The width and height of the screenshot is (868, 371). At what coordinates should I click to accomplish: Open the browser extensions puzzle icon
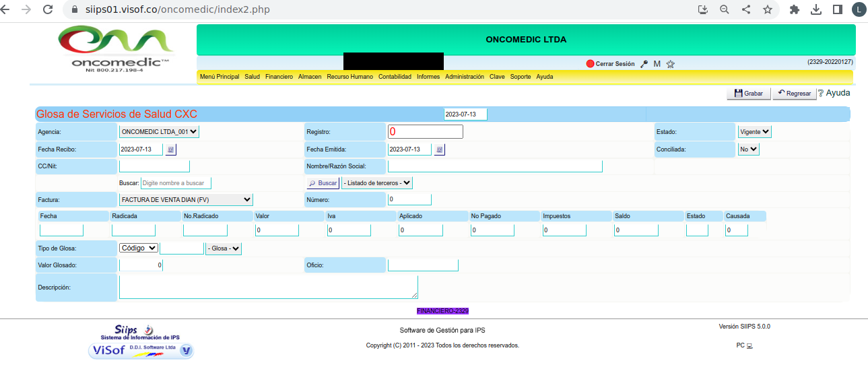coord(795,9)
